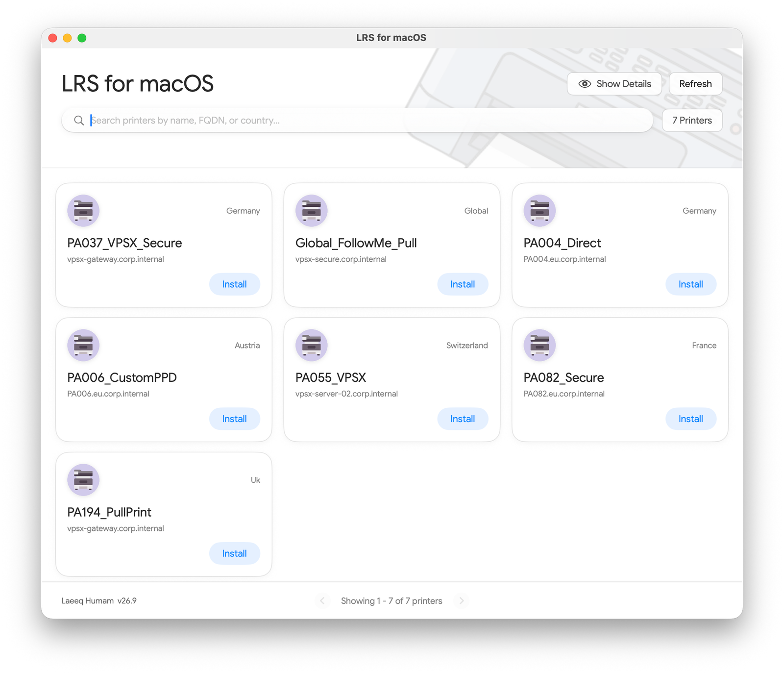Close the LRS for macOS window
784x673 pixels.
pos(53,38)
